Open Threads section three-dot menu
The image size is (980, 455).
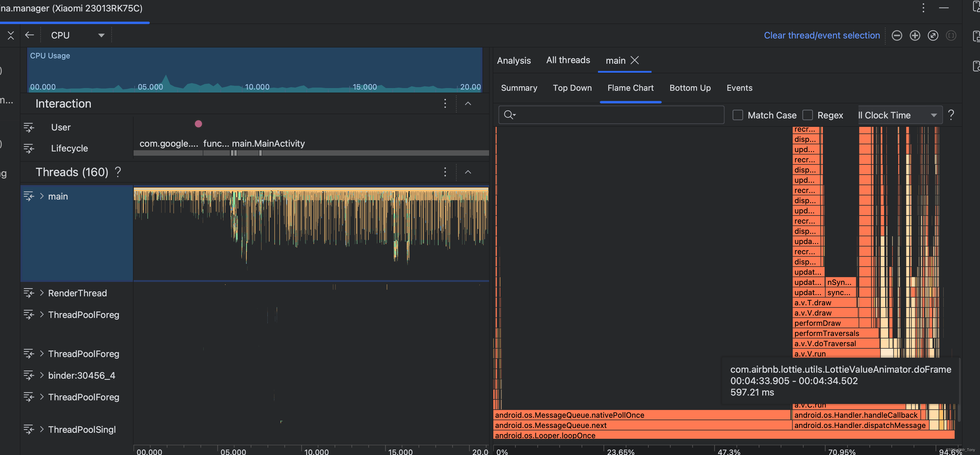pos(445,172)
